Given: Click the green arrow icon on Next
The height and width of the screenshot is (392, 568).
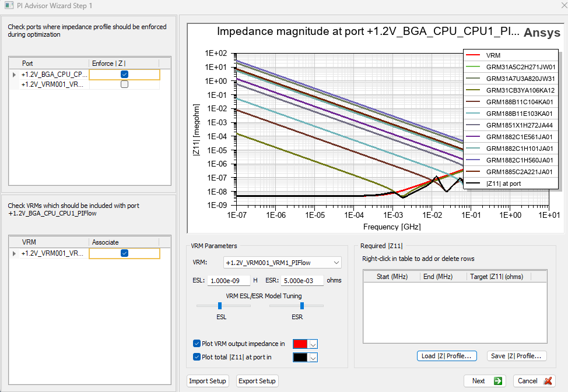Looking at the screenshot, I should [497, 381].
